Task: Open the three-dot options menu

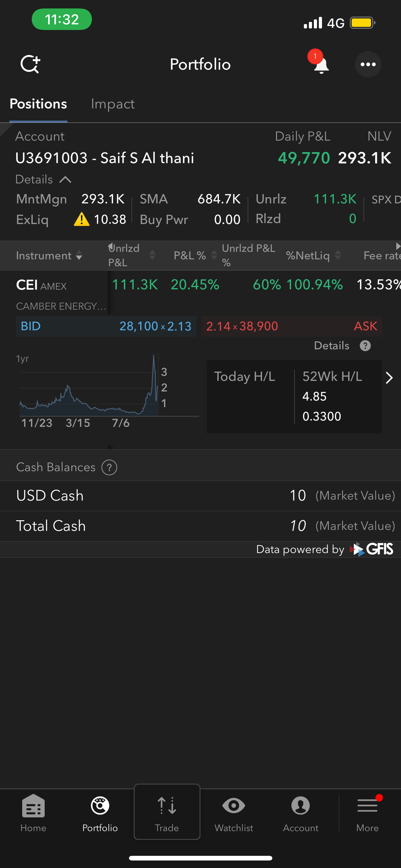Action: [x=368, y=64]
